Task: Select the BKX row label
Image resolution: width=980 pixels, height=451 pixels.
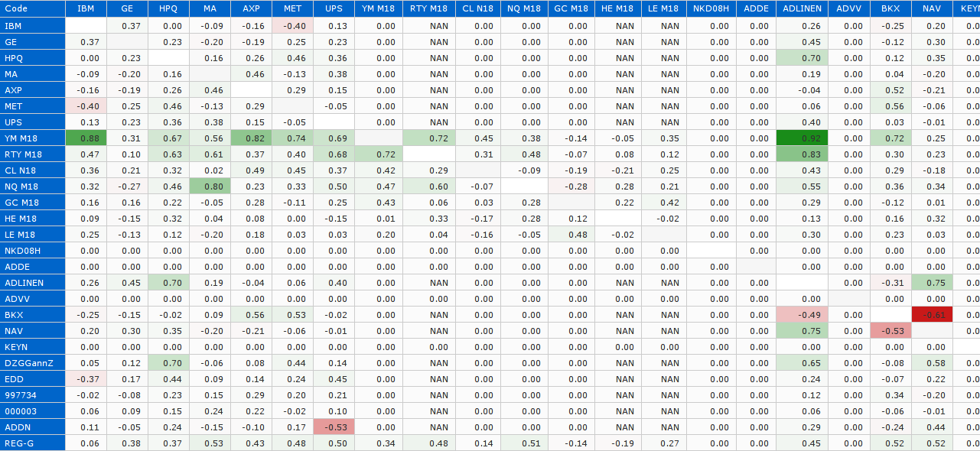Action: [33, 315]
